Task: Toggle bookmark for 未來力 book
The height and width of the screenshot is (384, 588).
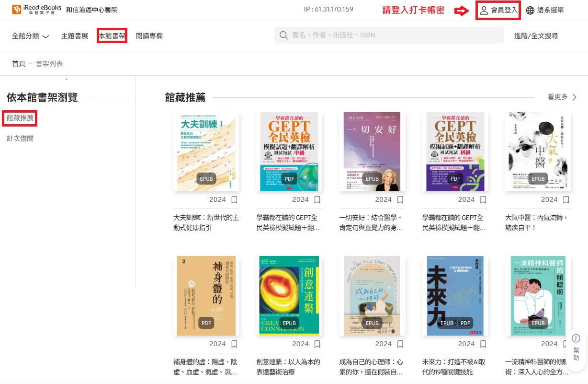Action: point(483,344)
